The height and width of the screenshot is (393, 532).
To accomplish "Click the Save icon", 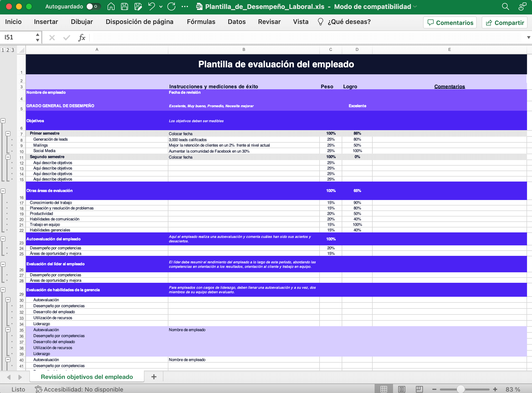I will (x=125, y=7).
